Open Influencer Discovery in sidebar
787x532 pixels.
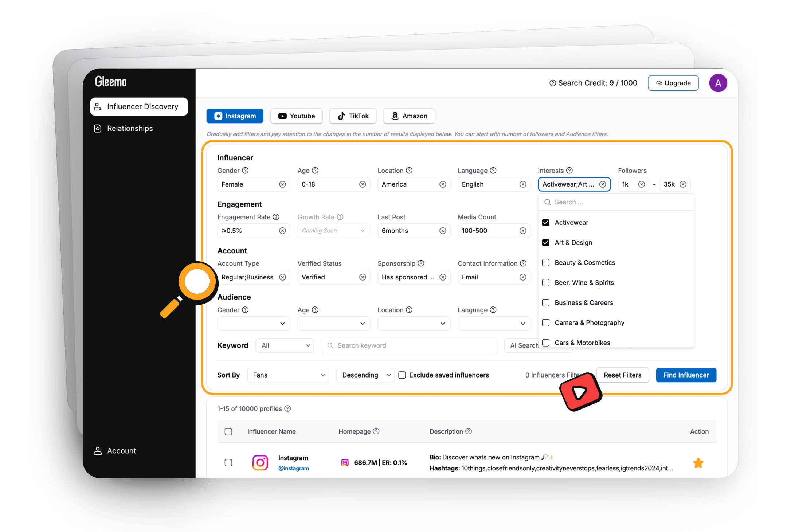coord(139,106)
